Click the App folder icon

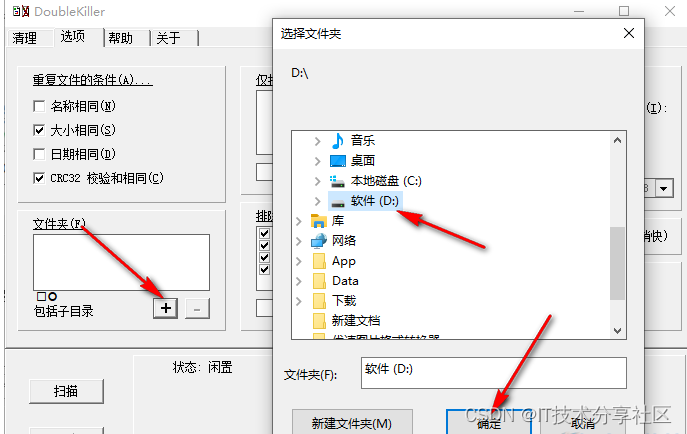pos(319,261)
